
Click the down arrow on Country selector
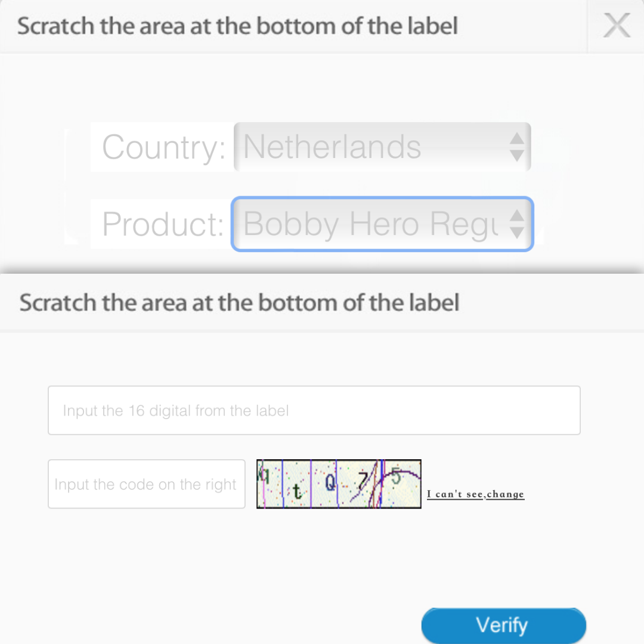[x=516, y=155]
